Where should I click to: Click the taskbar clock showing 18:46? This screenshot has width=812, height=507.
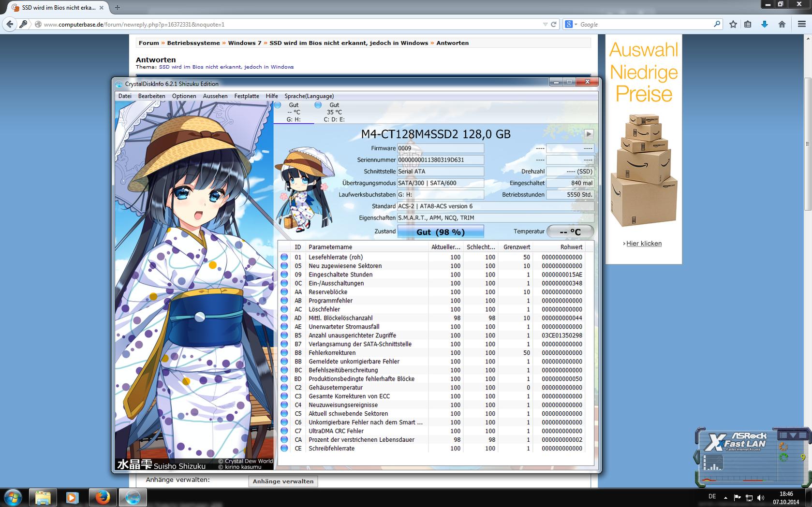786,497
